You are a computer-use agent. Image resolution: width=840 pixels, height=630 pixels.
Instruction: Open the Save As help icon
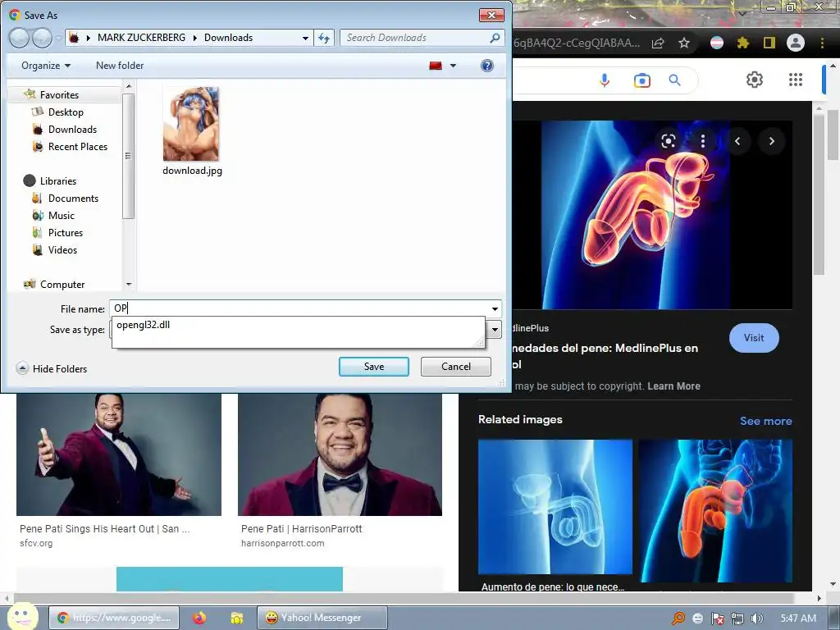pos(487,66)
